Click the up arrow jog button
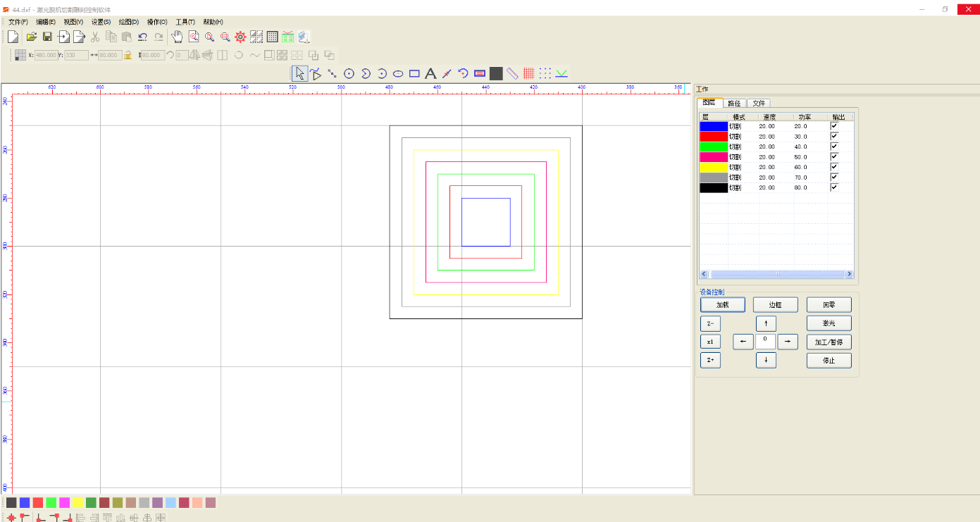Viewport: 980px width, 522px height. coord(766,323)
